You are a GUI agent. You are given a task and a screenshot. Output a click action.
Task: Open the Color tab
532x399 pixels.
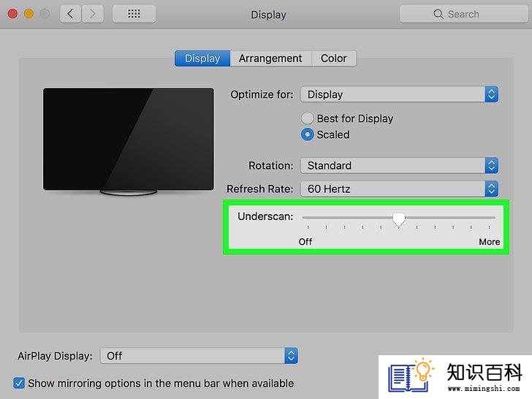(x=334, y=58)
